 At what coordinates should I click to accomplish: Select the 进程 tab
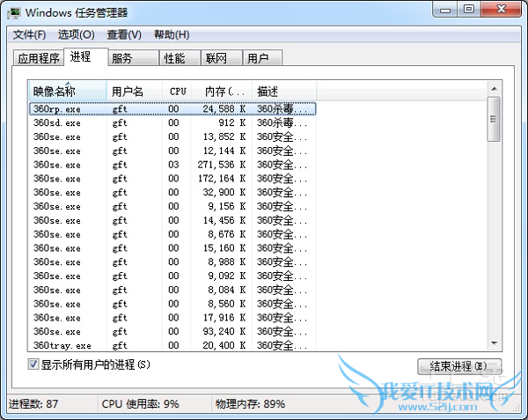click(86, 56)
